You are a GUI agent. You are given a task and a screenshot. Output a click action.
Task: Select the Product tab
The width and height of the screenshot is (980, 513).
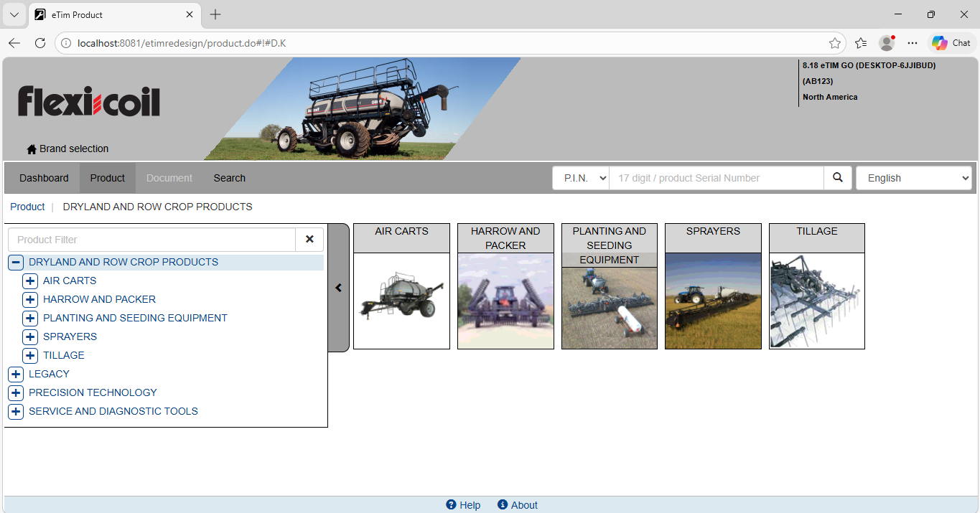108,178
